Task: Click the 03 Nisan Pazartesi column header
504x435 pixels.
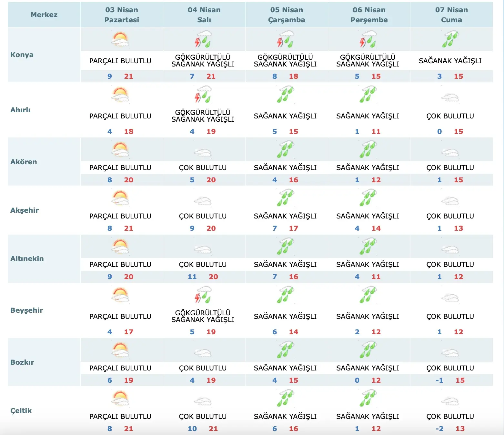Action: click(122, 15)
